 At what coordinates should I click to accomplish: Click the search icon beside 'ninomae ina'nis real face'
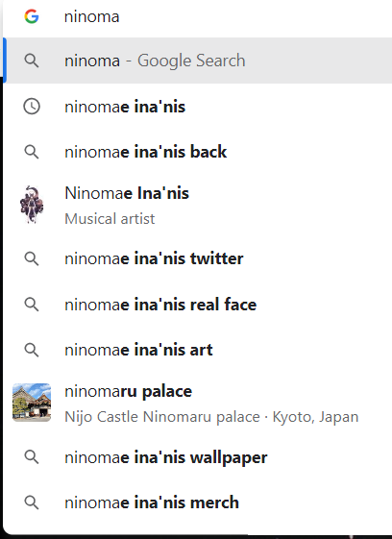(32, 305)
